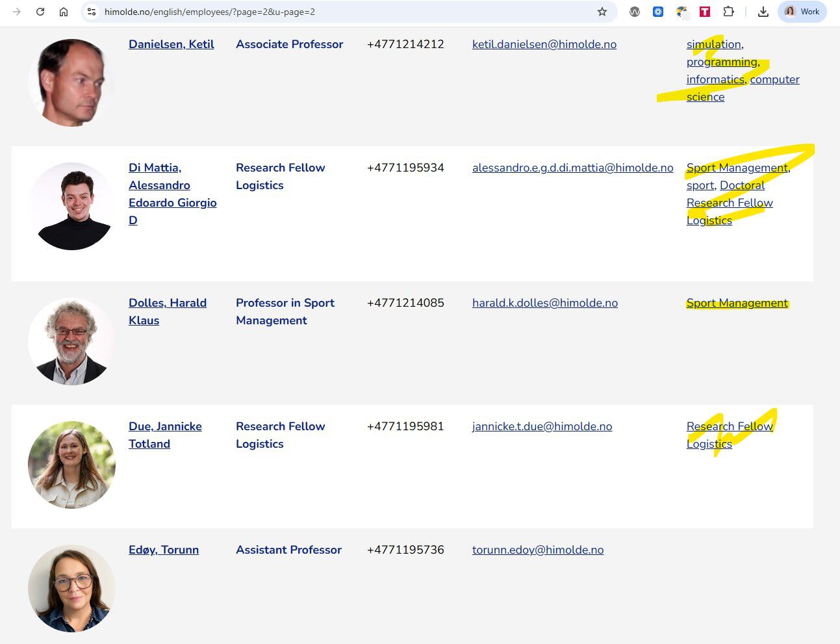
Task: Bookmark this page with the star
Action: coord(602,12)
